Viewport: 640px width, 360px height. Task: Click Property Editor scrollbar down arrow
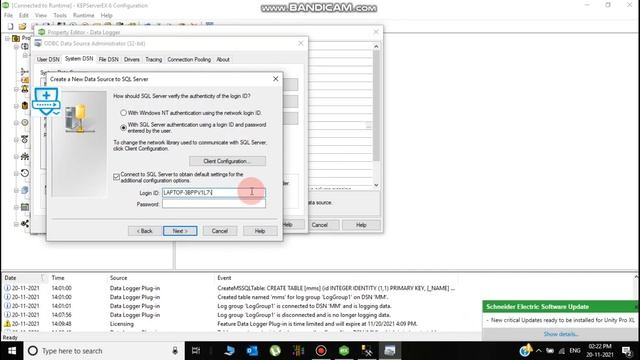point(376,185)
